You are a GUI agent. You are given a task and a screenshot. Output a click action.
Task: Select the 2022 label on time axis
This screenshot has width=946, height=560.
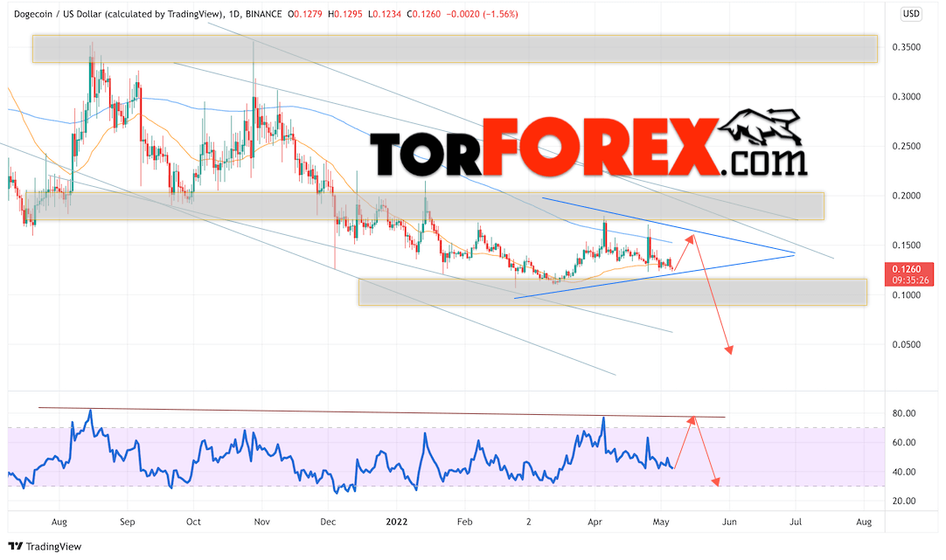397,522
